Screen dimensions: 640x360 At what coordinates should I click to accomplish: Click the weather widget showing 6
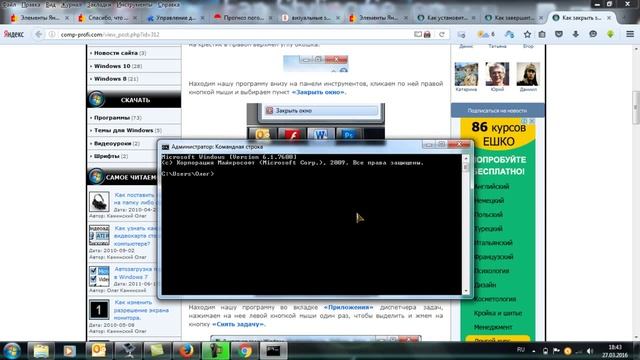486,34
